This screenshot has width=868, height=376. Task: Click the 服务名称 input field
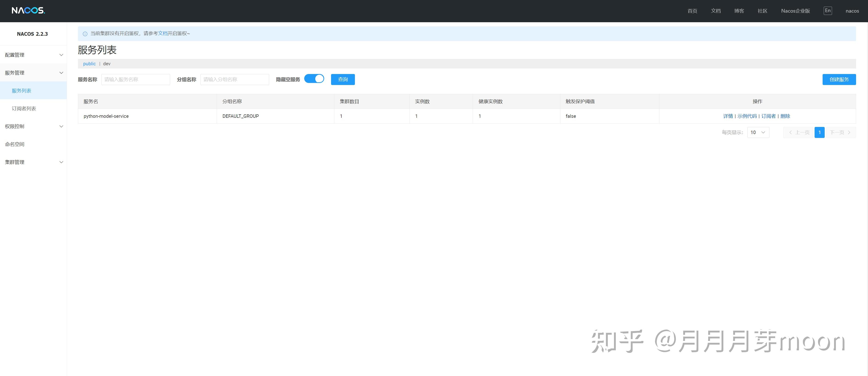pos(136,80)
